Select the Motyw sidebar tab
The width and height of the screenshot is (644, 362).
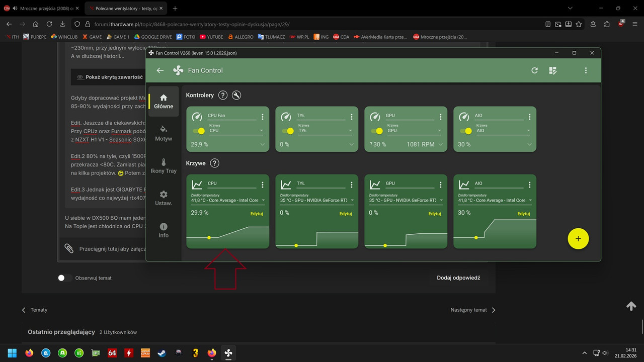coord(164,134)
